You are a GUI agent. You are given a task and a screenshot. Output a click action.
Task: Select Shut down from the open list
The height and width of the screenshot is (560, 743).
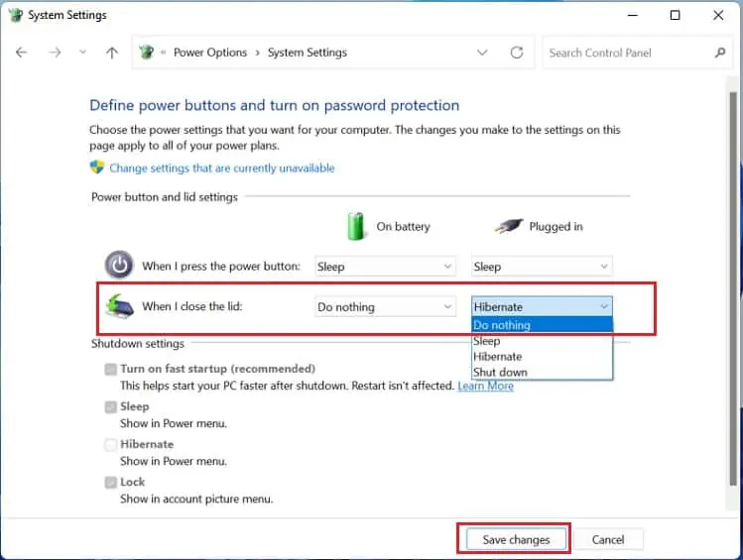[x=542, y=373]
